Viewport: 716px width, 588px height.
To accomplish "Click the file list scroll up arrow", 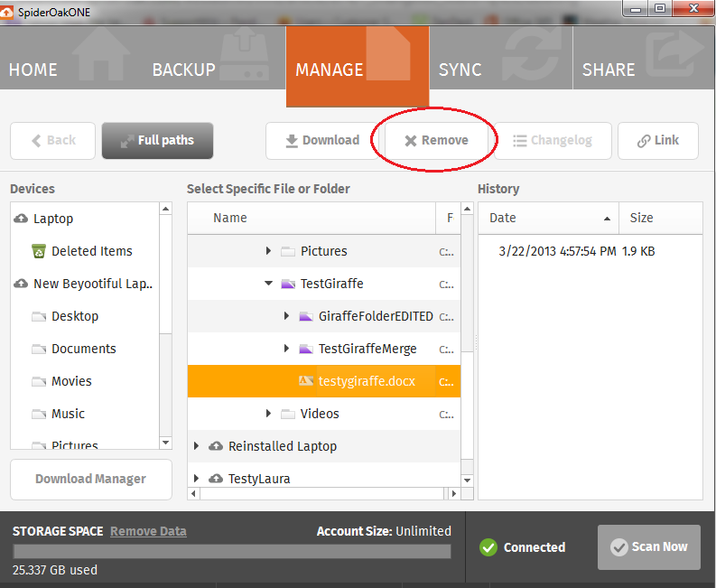I will tap(467, 209).
